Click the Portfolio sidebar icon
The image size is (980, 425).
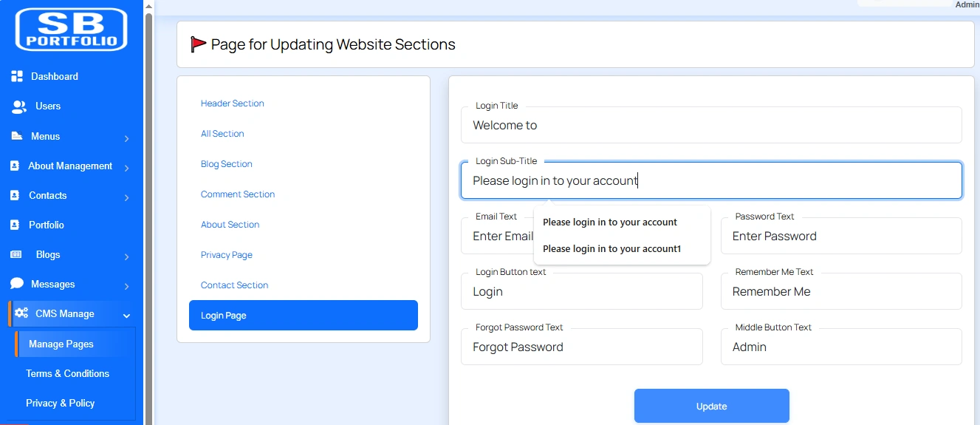[15, 225]
